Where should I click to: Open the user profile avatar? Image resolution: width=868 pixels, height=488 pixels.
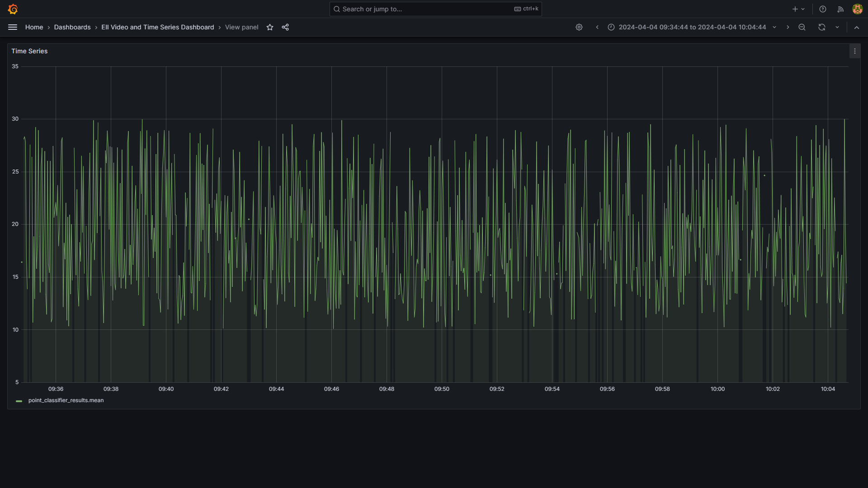[x=857, y=9]
